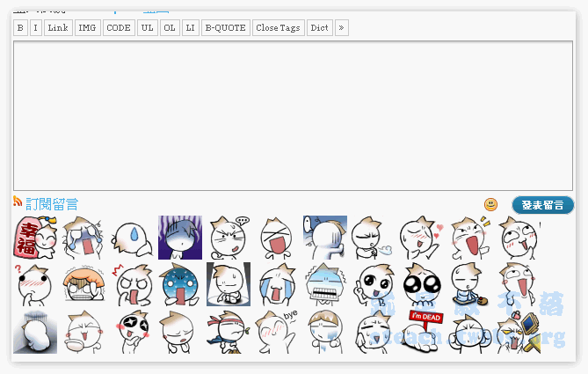This screenshot has width=588, height=374.
Task: Insert the orange-haired gritting teeth emoticon
Action: (x=84, y=284)
